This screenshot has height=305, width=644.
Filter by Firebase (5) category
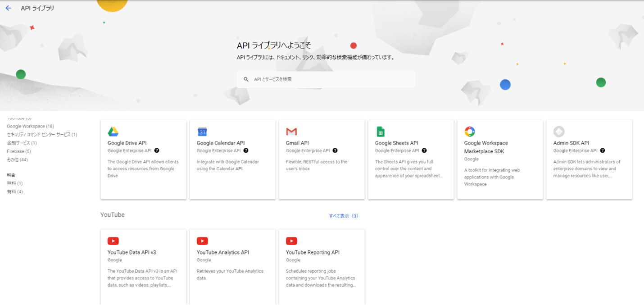pos(19,151)
